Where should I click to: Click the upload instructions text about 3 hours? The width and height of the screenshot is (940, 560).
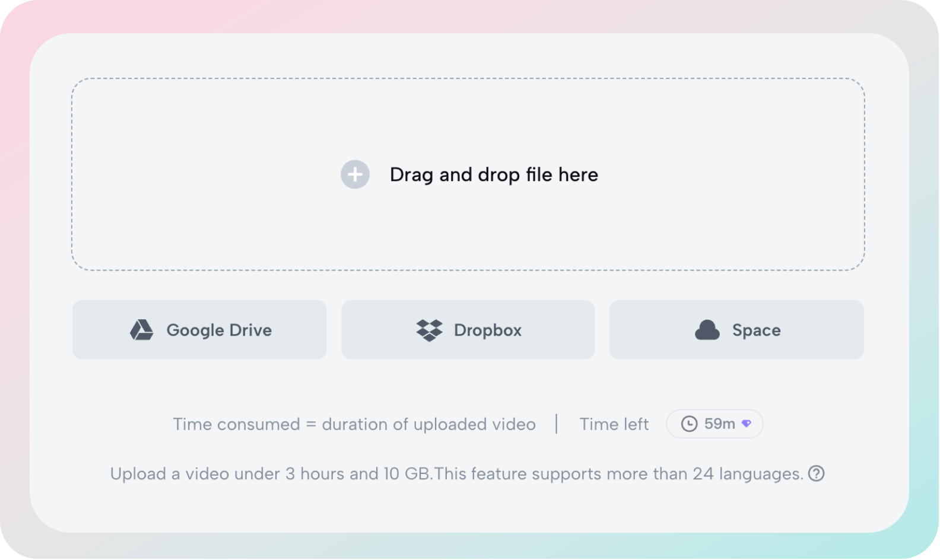[x=457, y=473]
